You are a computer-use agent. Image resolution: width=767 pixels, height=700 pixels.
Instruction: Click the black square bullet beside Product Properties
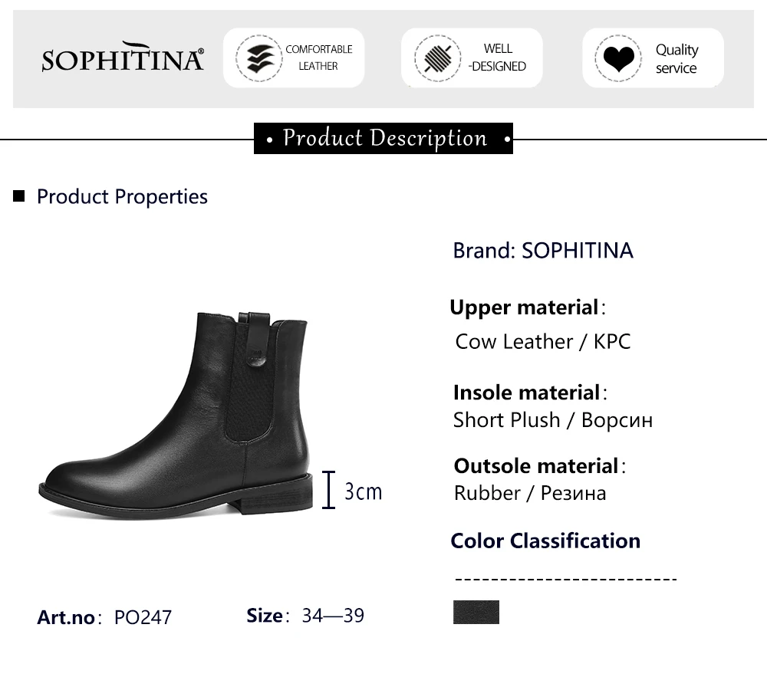point(19,196)
